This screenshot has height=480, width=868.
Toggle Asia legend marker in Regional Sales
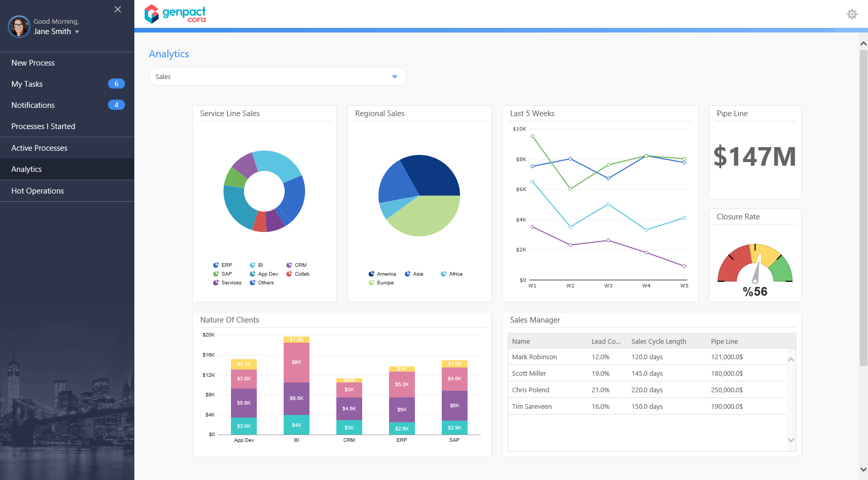point(408,274)
